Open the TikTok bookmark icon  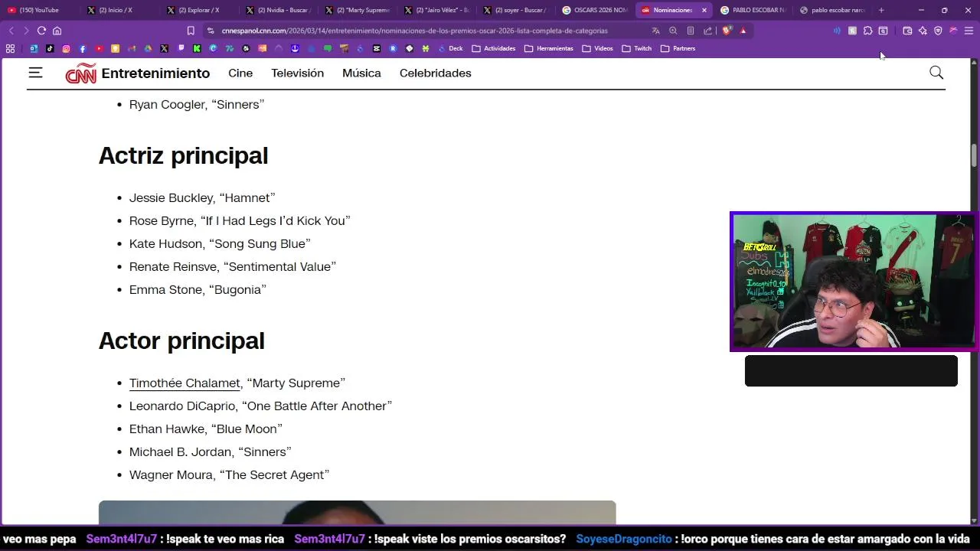50,48
